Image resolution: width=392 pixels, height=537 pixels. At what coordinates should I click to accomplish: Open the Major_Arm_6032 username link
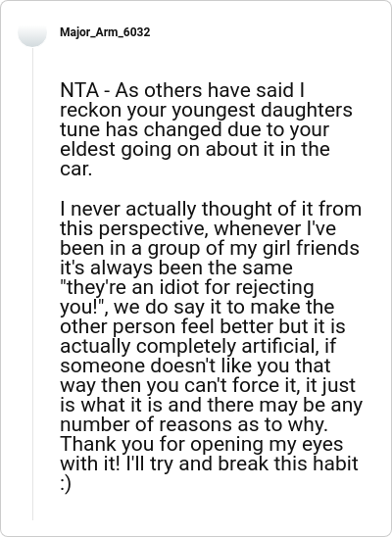(x=105, y=32)
